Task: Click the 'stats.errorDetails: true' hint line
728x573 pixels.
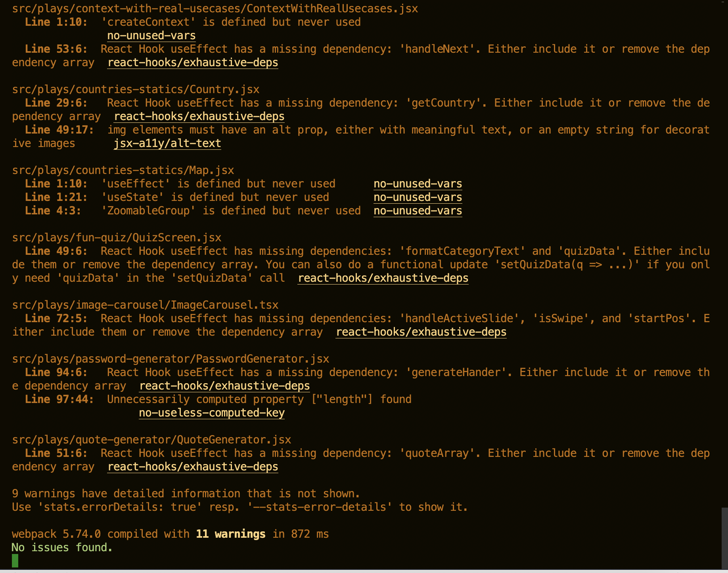Action: tap(240, 507)
